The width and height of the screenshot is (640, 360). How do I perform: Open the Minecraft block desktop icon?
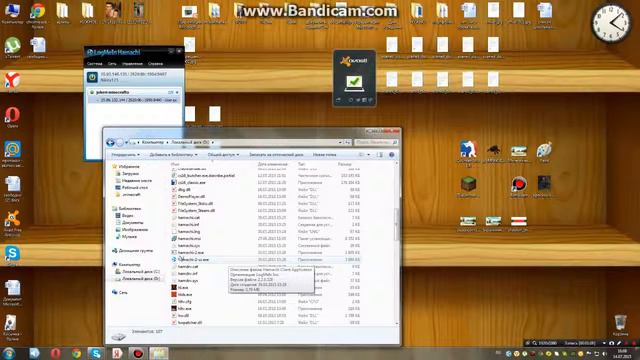pyautogui.click(x=468, y=186)
